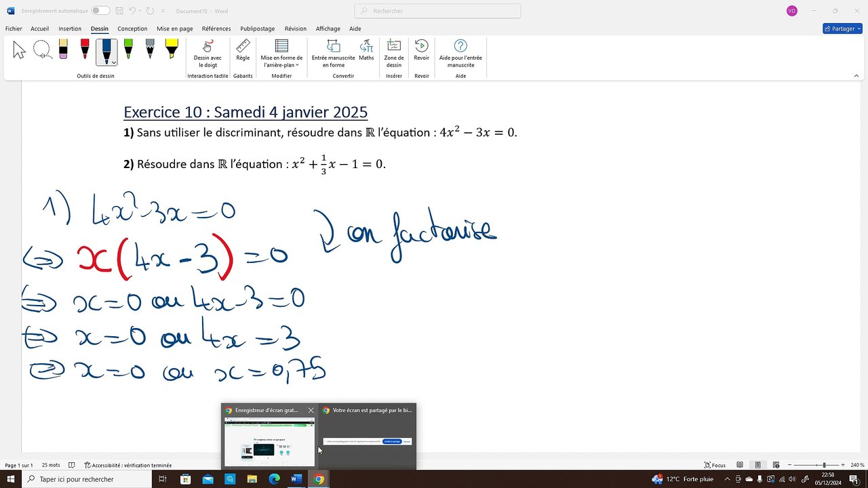
Task: Pick the green pen
Action: (x=128, y=49)
